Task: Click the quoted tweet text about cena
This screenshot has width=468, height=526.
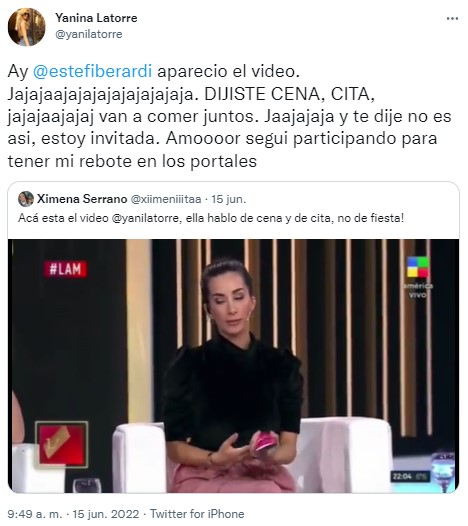Action: point(211,218)
